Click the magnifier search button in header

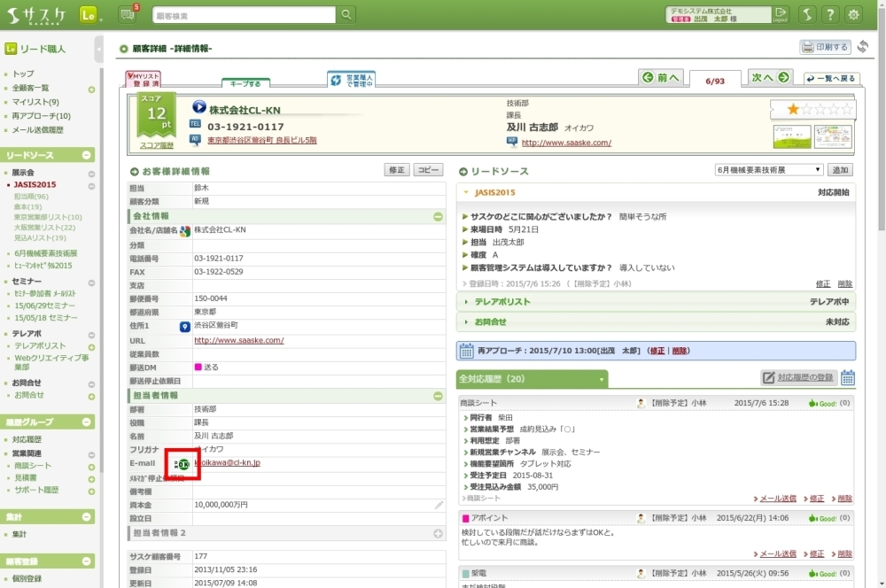tap(346, 14)
